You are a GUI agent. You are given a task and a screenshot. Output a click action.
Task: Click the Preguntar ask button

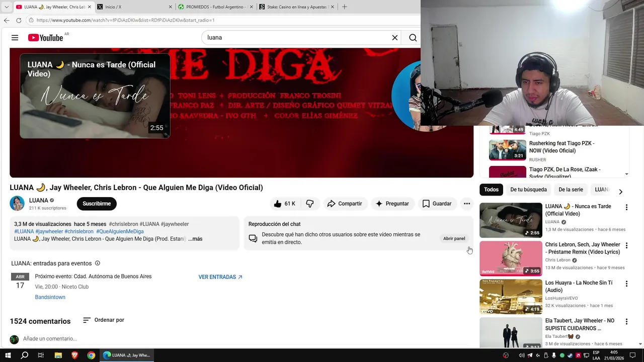[392, 204]
